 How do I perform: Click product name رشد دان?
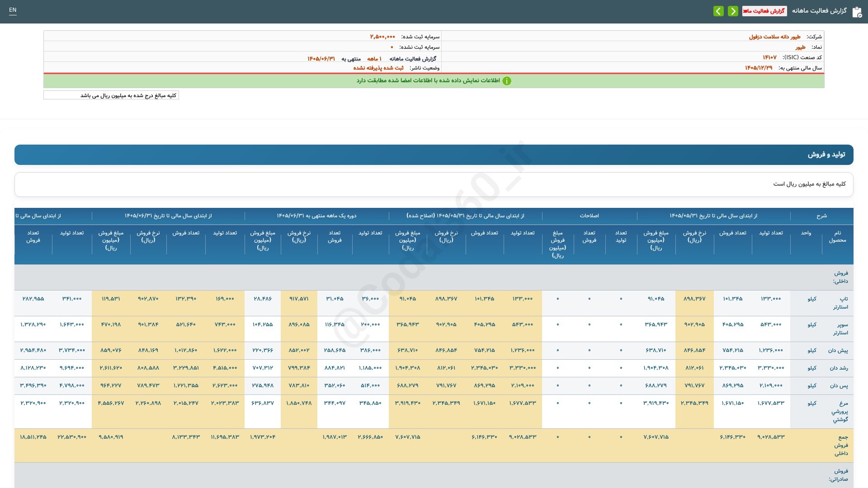coord(839,368)
